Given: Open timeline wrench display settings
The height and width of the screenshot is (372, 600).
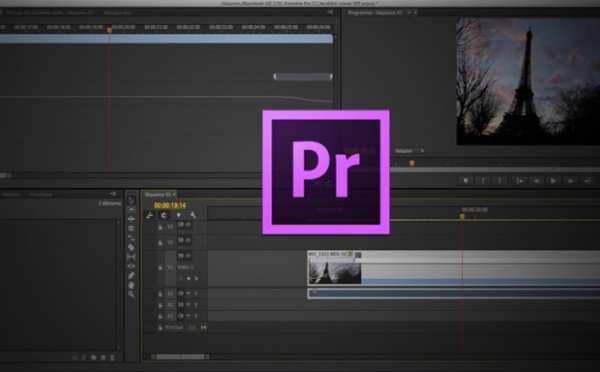Looking at the screenshot, I should coord(193,215).
